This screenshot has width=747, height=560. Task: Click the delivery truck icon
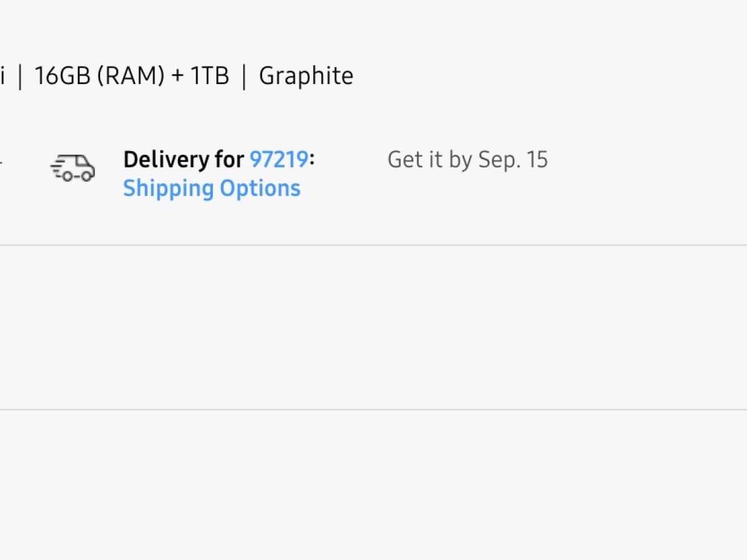(x=72, y=167)
